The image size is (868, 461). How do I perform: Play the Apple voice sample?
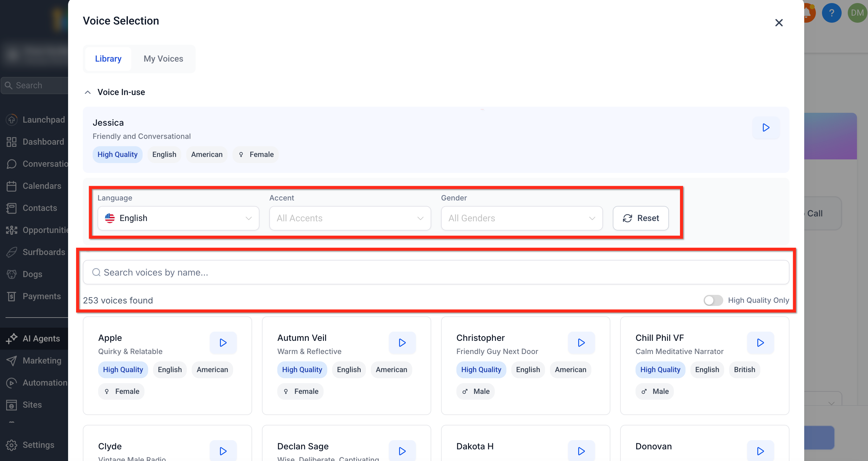pos(223,342)
